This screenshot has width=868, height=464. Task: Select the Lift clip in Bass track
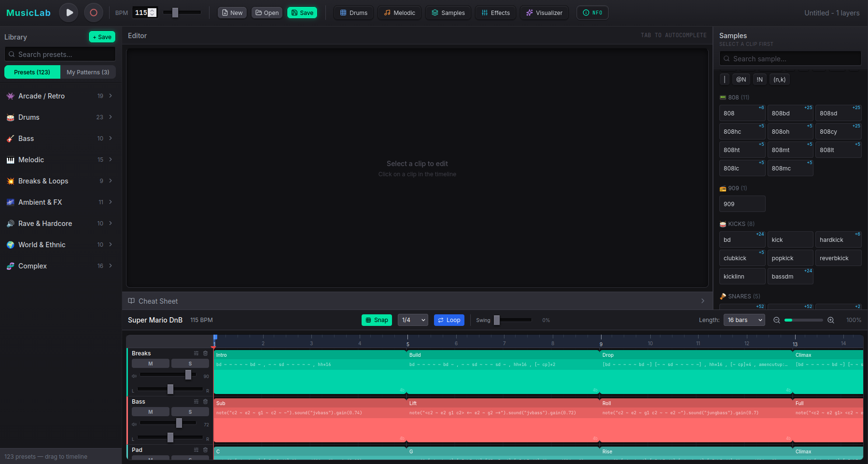click(x=503, y=420)
